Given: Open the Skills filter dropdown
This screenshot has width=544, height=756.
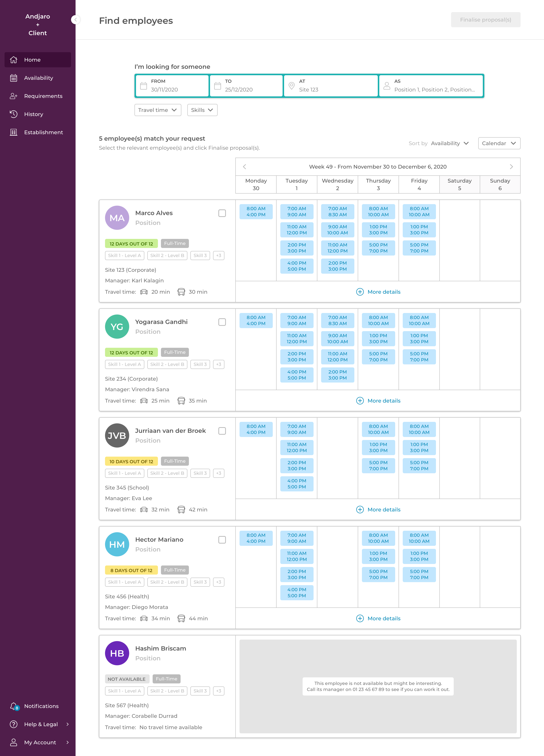Looking at the screenshot, I should coord(202,110).
